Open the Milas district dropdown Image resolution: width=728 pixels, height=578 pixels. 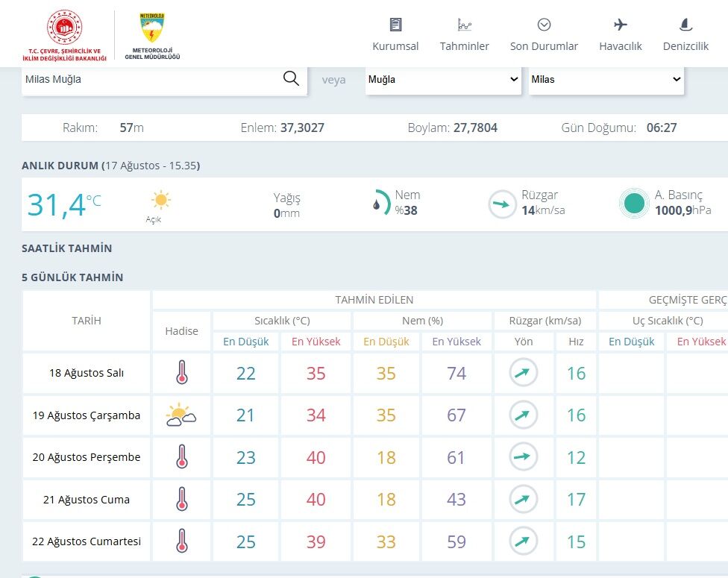(606, 79)
